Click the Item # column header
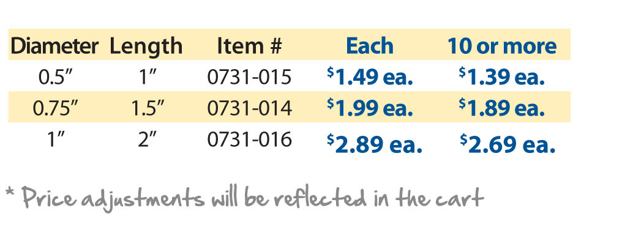The height and width of the screenshot is (227, 644). point(249,46)
